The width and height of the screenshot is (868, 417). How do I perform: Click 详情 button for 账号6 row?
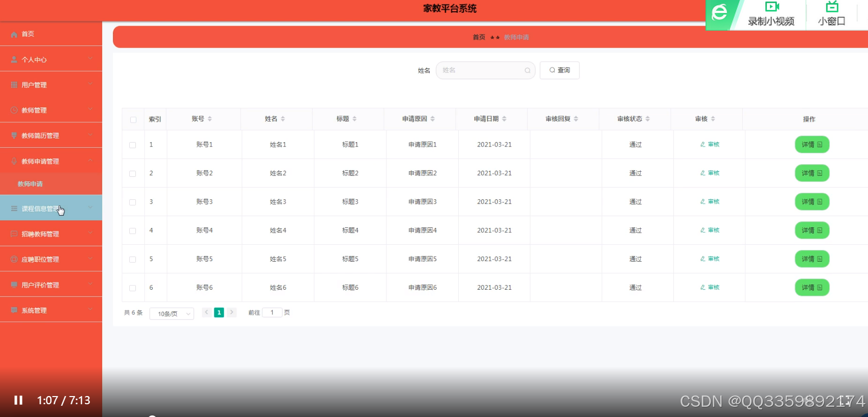point(812,288)
